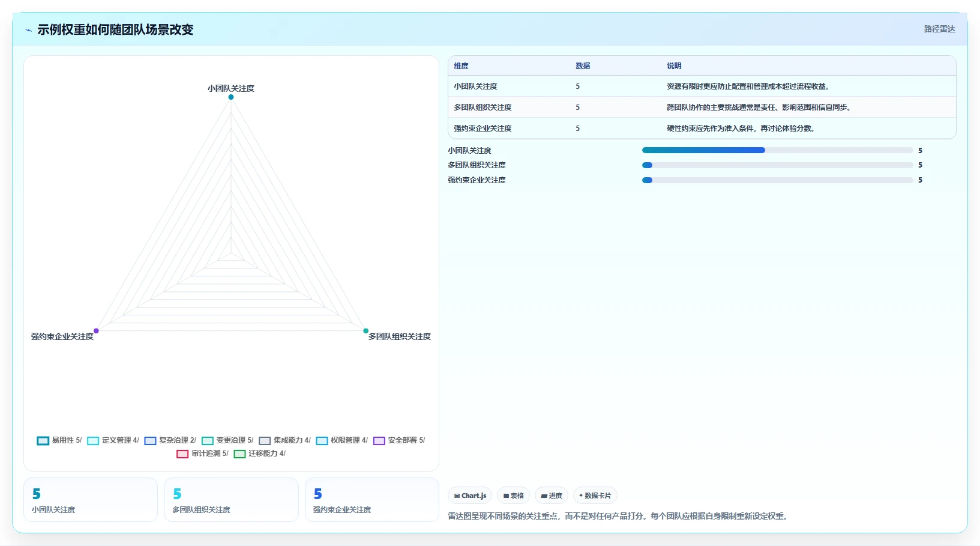Image resolution: width=980 pixels, height=546 pixels.
Task: Click the description starting 硬性约束
Action: (x=741, y=129)
